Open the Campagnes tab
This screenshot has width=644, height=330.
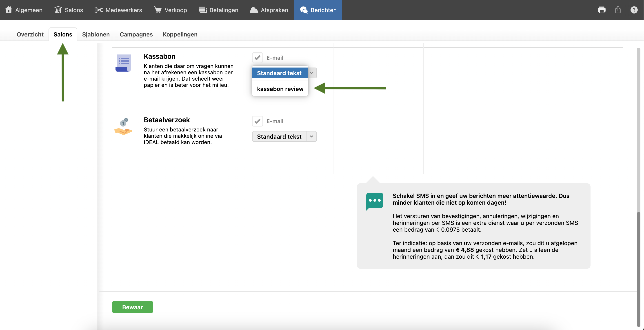136,34
